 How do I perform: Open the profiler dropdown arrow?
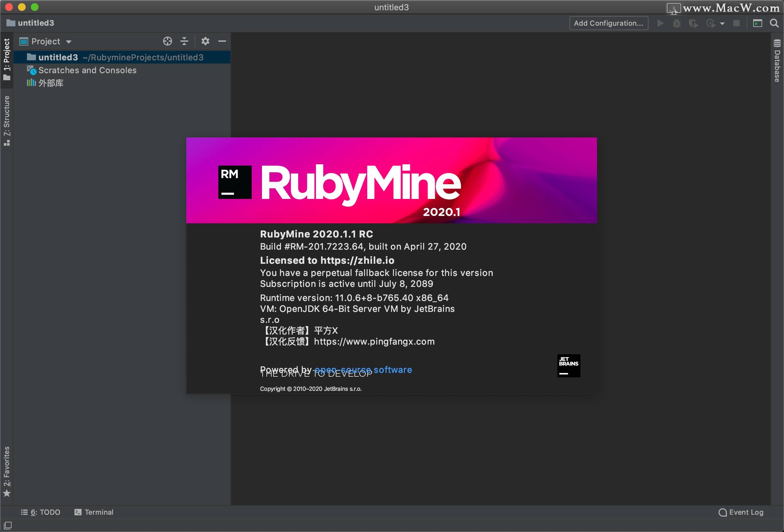pos(722,24)
